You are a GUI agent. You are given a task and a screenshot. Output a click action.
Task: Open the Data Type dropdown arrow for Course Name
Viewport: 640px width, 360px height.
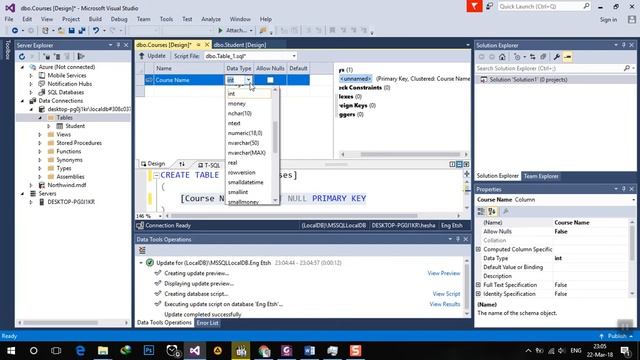[248, 80]
